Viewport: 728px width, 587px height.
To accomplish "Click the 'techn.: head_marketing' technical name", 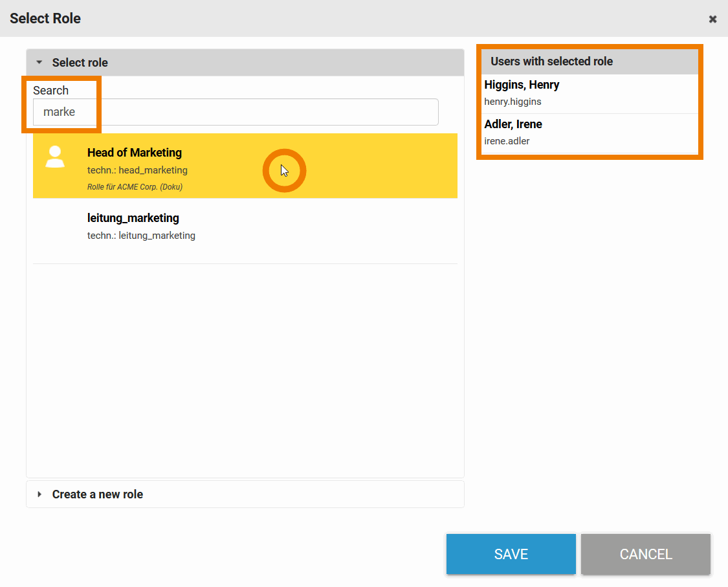I will tap(137, 170).
